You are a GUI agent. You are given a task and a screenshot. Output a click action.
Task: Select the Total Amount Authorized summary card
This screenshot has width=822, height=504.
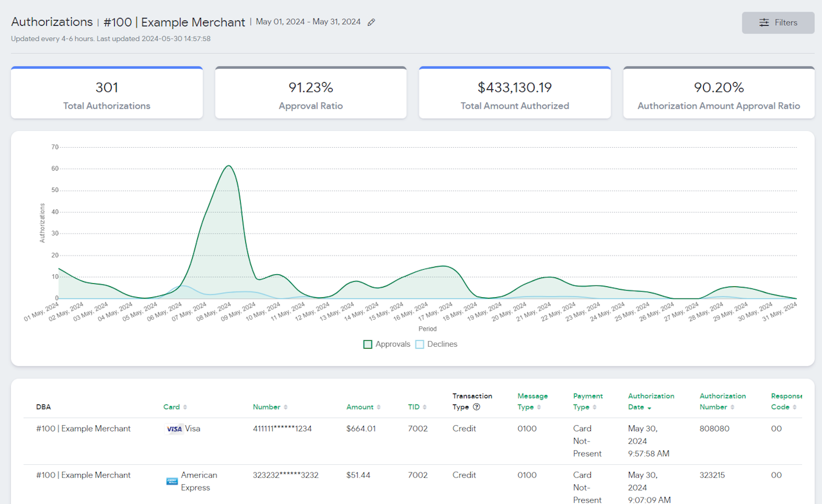coord(514,93)
